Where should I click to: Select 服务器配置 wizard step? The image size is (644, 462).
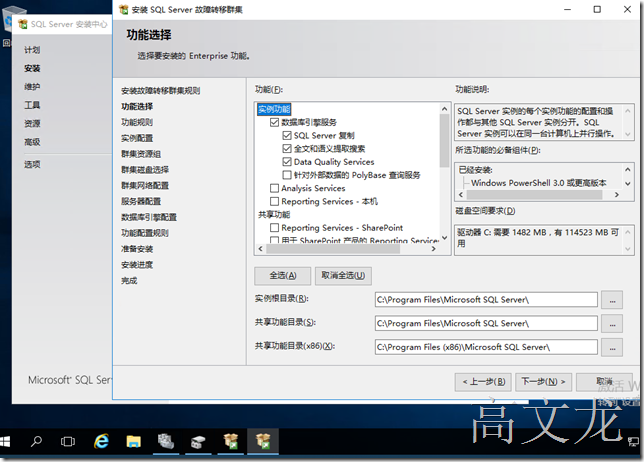pyautogui.click(x=141, y=201)
